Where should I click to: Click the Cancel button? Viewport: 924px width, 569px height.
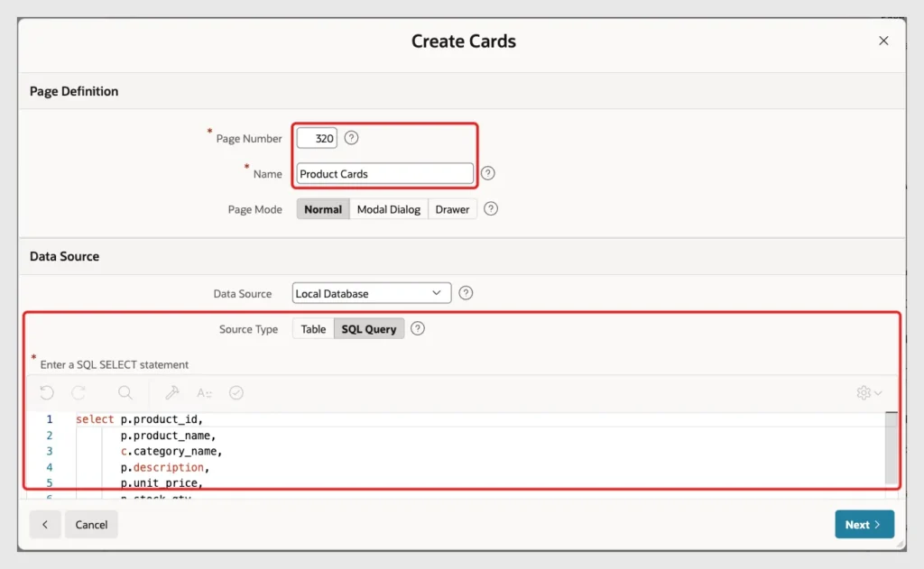point(91,524)
